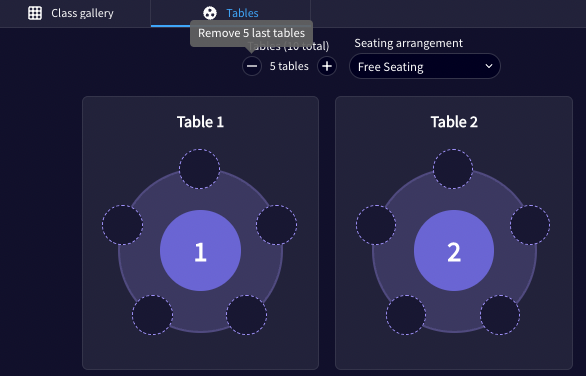The image size is (586, 376).
Task: Take the bottom-left seat at Table 1
Action: point(152,315)
